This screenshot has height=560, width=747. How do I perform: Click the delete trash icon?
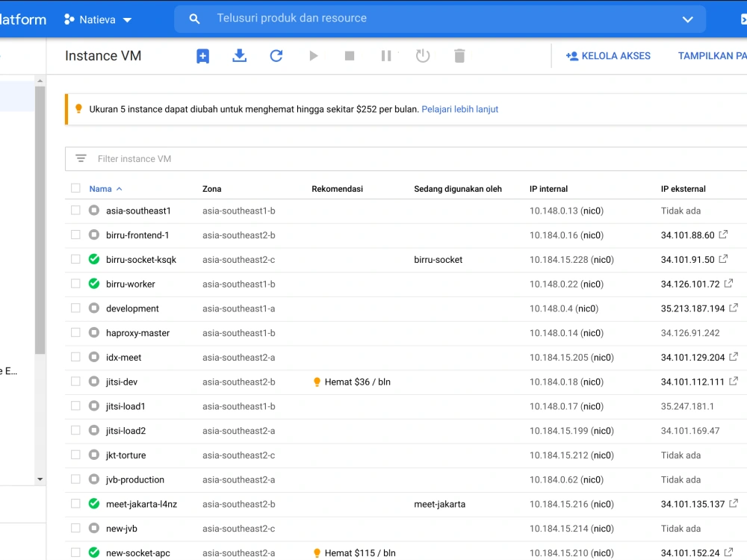pos(459,56)
